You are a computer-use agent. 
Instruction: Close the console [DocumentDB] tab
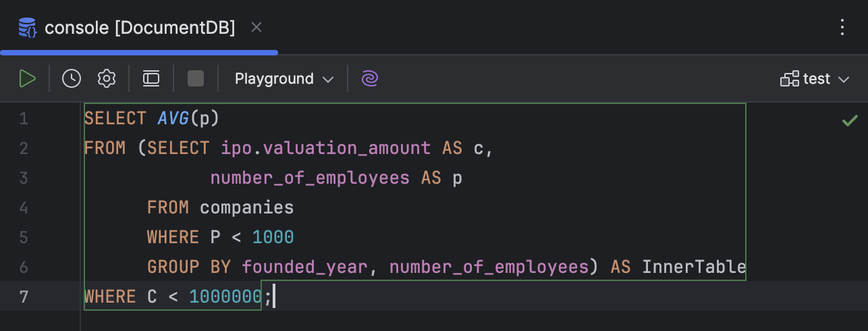click(256, 28)
